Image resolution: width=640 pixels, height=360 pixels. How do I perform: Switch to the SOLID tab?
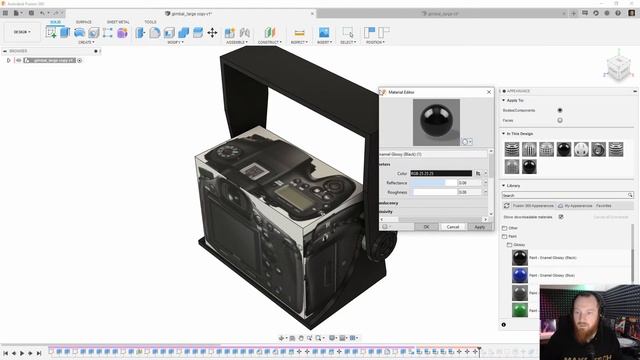[56, 22]
